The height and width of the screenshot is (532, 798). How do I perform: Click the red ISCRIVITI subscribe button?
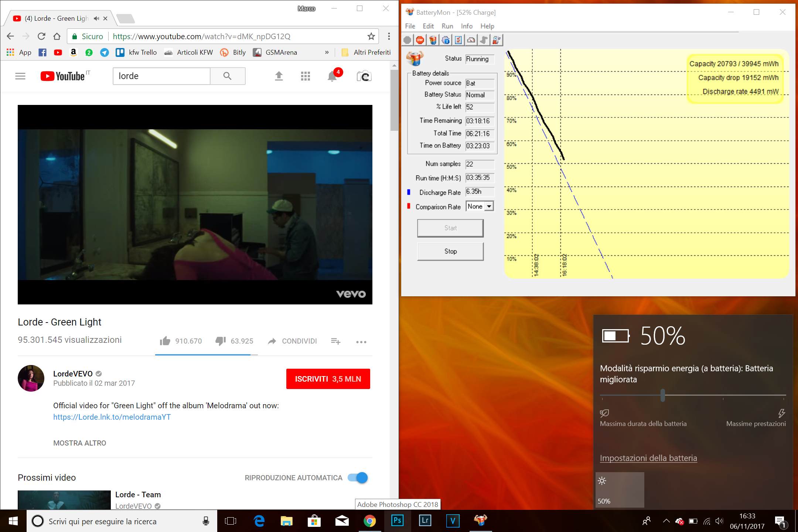pos(328,379)
